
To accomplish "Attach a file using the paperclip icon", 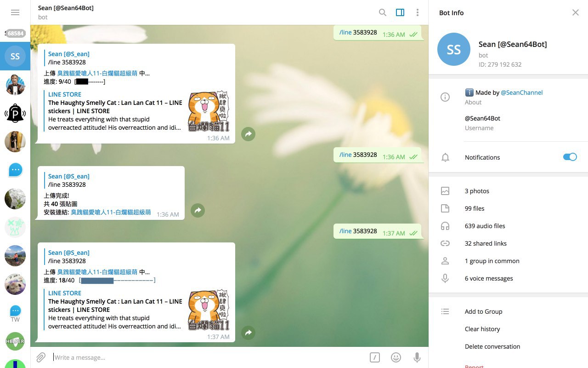I will click(x=41, y=357).
